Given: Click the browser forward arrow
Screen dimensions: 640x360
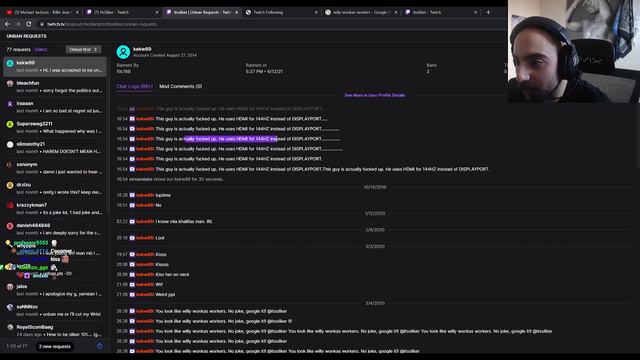Looking at the screenshot, I should 18,24.
